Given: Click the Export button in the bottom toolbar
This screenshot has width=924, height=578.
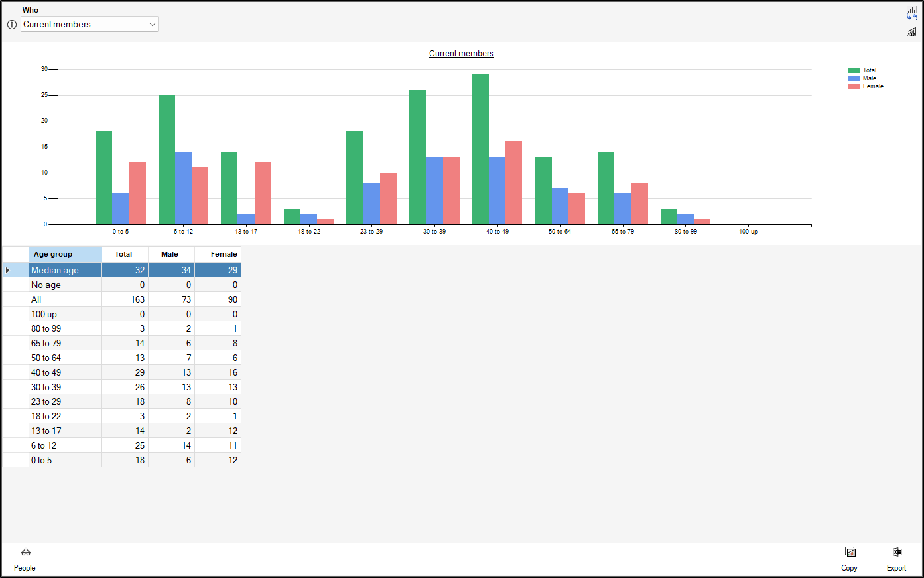Looking at the screenshot, I should click(x=897, y=559).
